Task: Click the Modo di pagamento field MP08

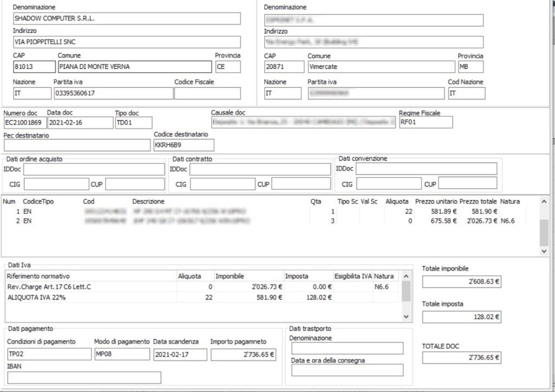Action: pyautogui.click(x=122, y=354)
